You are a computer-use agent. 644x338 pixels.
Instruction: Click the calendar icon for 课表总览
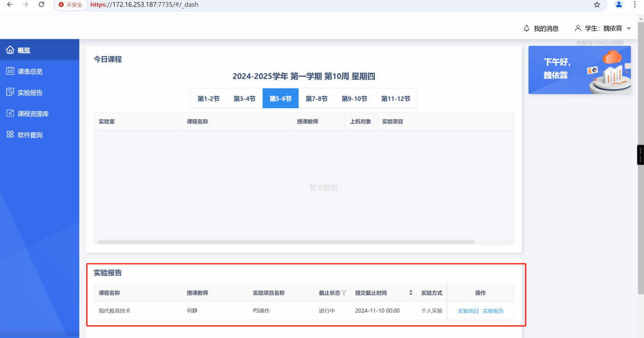(x=10, y=71)
